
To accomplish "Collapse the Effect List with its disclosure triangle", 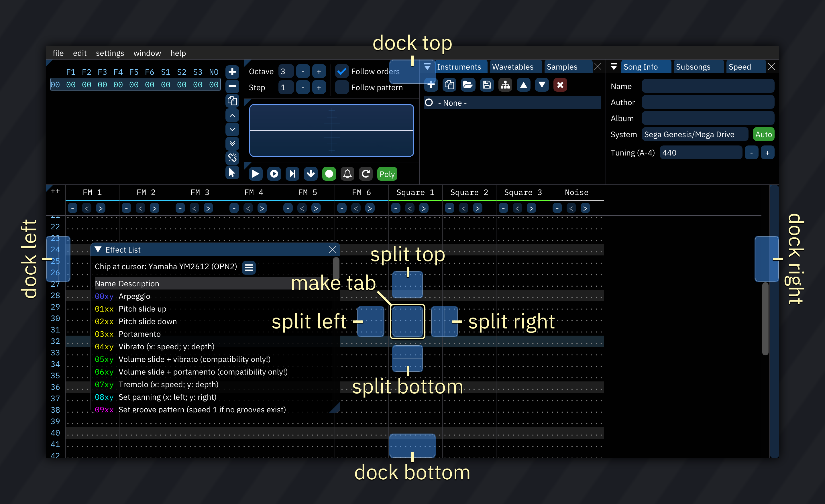I will pos(98,249).
